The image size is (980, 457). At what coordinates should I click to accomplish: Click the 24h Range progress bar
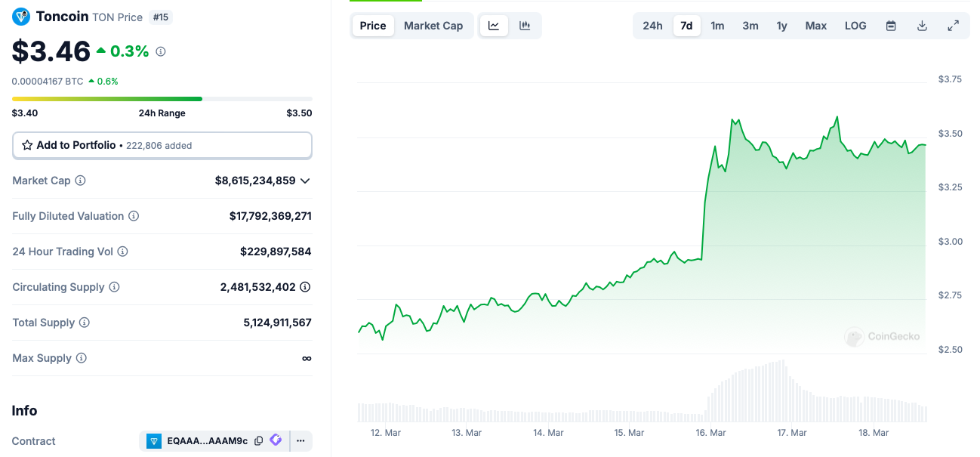click(162, 99)
